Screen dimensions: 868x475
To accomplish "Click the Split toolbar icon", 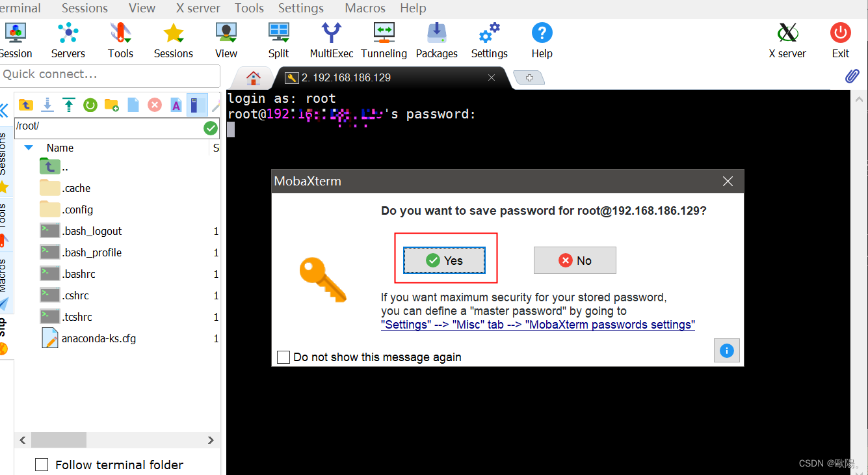I will [x=279, y=40].
